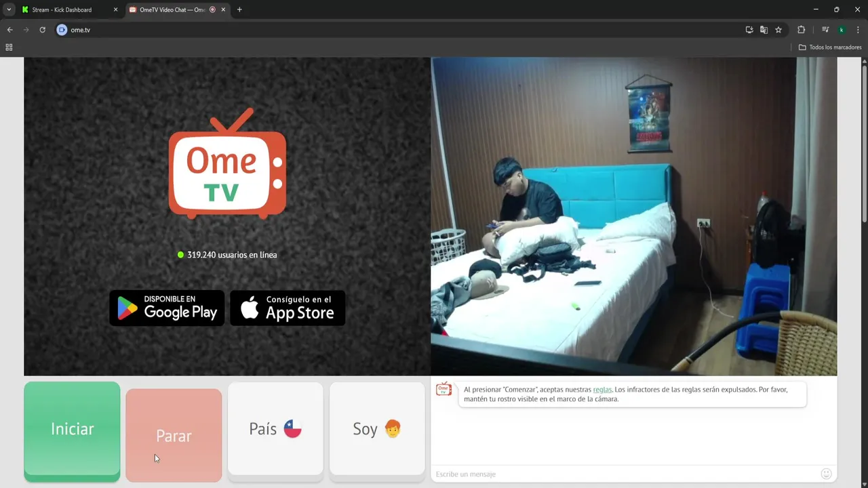The image size is (868, 488).
Task: Open the emoji picker smiley icon
Action: click(826, 474)
